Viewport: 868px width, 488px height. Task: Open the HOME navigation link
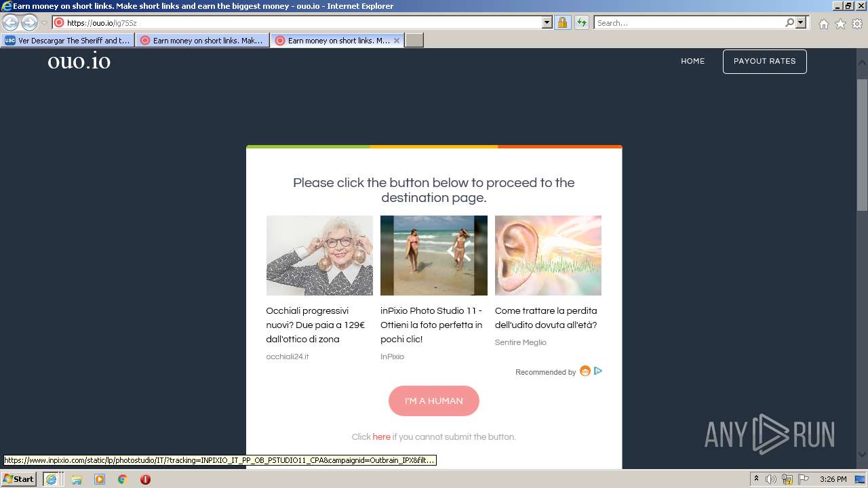(693, 61)
